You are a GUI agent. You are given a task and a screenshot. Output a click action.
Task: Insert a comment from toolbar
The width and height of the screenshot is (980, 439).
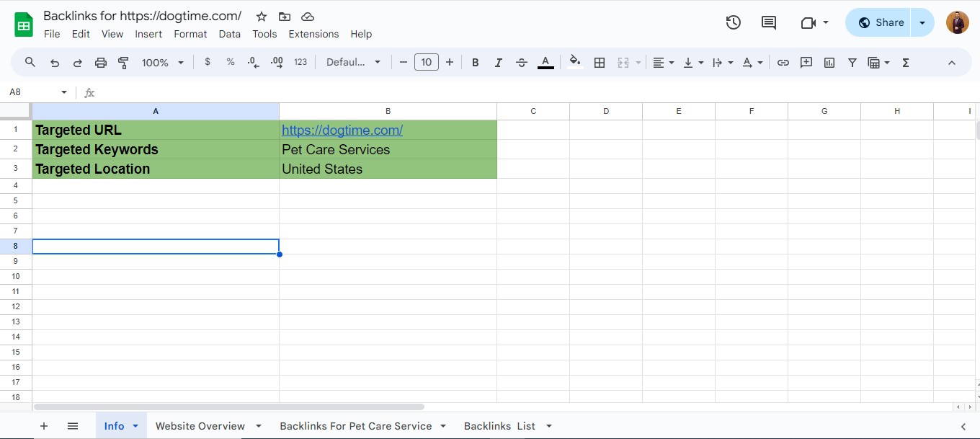tap(806, 63)
